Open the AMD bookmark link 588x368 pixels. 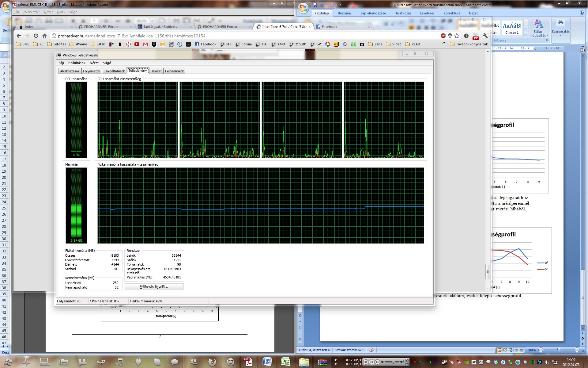click(x=278, y=44)
